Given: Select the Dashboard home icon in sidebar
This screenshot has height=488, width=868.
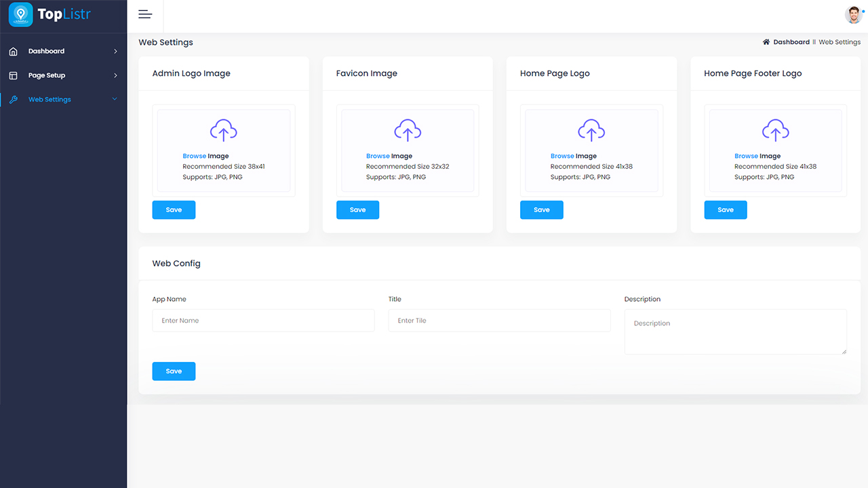Looking at the screenshot, I should 13,51.
